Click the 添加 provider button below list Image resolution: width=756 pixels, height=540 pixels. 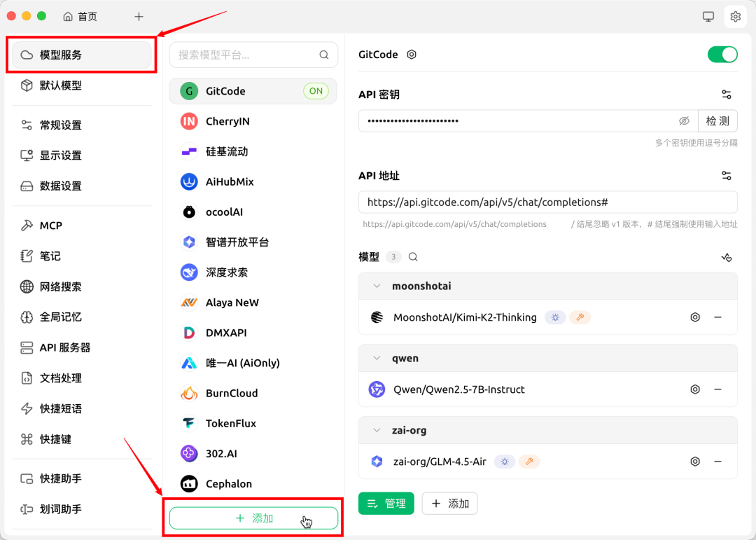tap(253, 518)
